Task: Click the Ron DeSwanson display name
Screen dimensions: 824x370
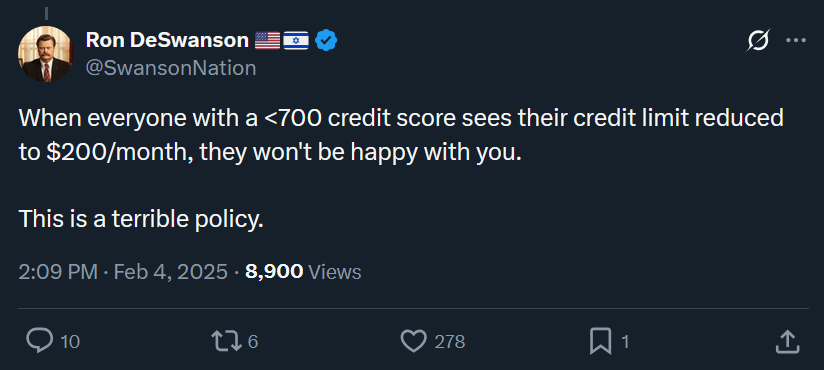Action: [x=167, y=40]
